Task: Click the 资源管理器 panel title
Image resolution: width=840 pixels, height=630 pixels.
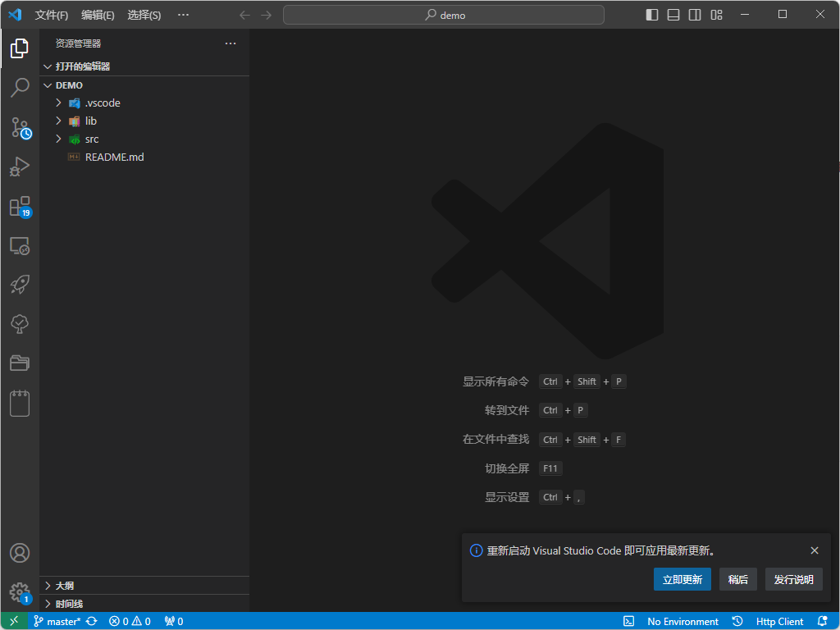Action: point(78,43)
